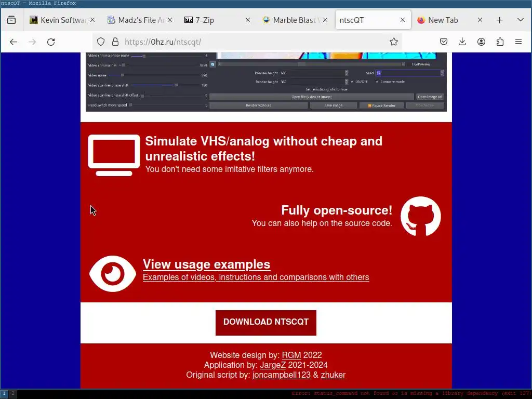Click the TV monitor icon
This screenshot has width=532, height=399.
pyautogui.click(x=114, y=155)
